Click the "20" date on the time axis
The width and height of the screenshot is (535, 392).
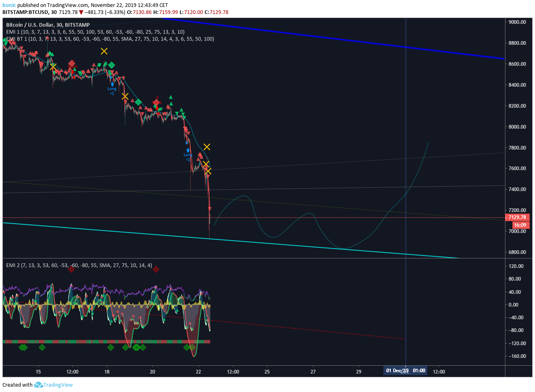point(152,372)
